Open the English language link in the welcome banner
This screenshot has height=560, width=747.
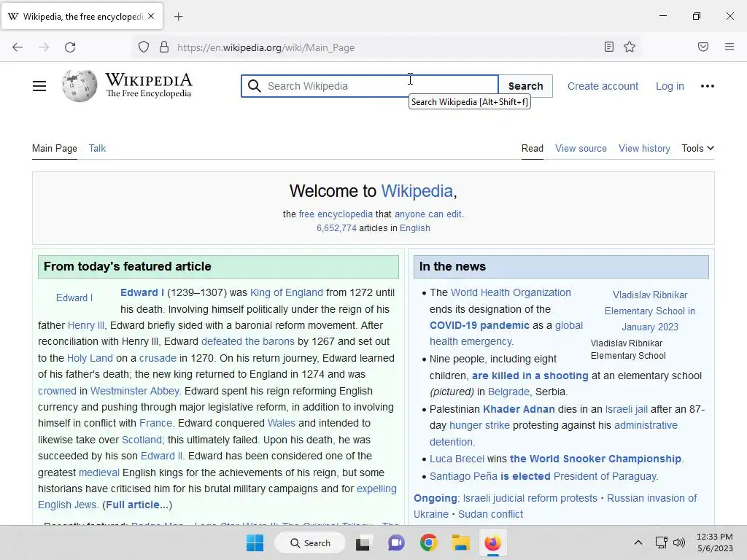(x=415, y=228)
